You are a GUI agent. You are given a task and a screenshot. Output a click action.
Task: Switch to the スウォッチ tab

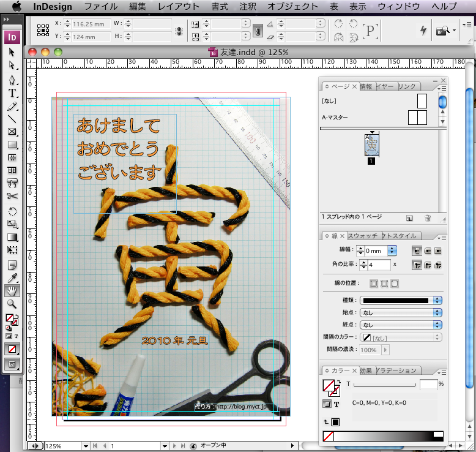point(363,236)
